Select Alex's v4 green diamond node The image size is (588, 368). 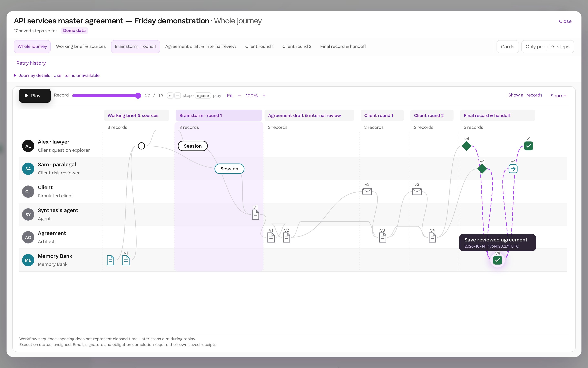[x=467, y=146]
